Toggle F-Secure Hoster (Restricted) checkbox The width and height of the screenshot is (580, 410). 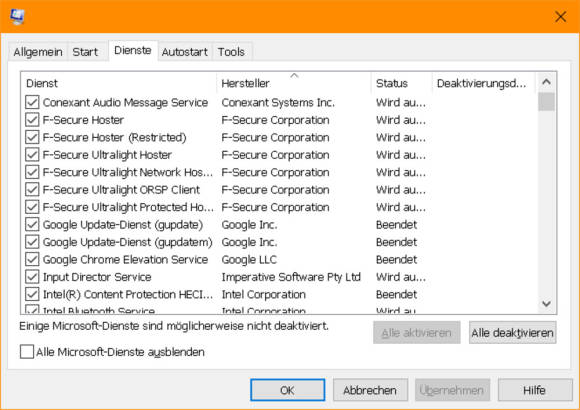point(32,137)
